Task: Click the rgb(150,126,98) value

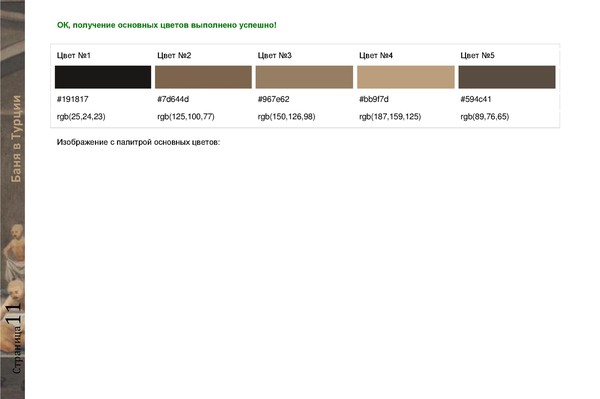Action: [x=287, y=117]
